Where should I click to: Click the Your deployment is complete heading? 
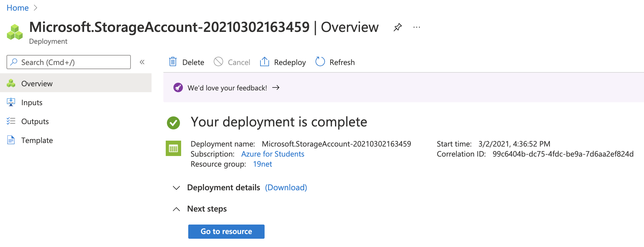279,122
